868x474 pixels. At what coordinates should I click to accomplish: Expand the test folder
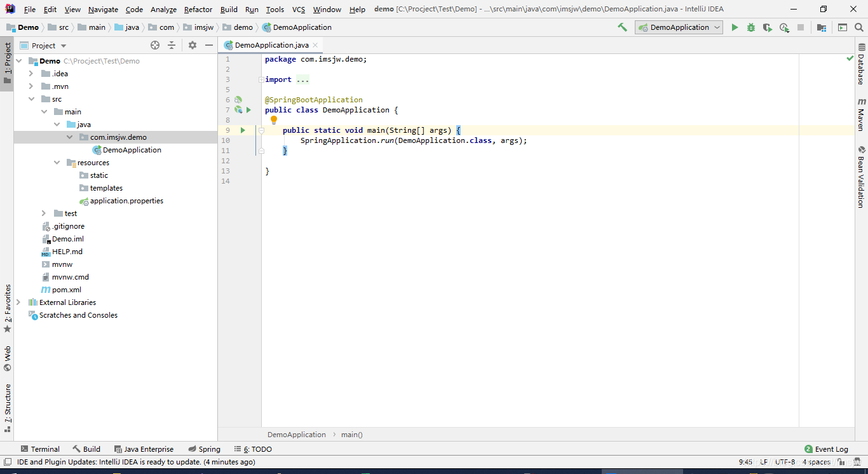[44, 213]
